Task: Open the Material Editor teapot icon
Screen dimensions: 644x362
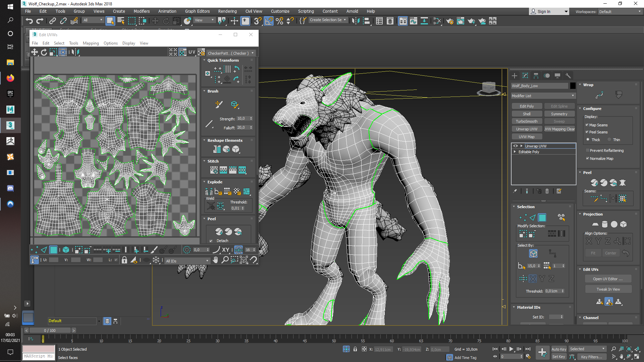Action: 450,21
